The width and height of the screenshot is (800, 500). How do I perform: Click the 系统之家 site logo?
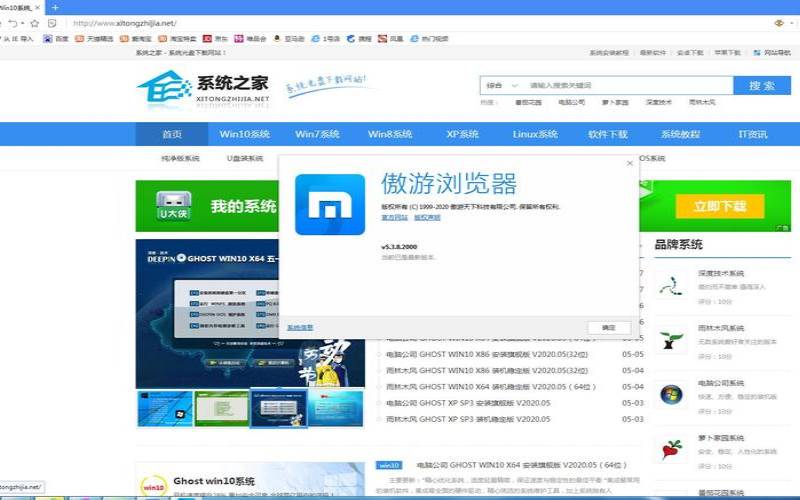tap(203, 88)
